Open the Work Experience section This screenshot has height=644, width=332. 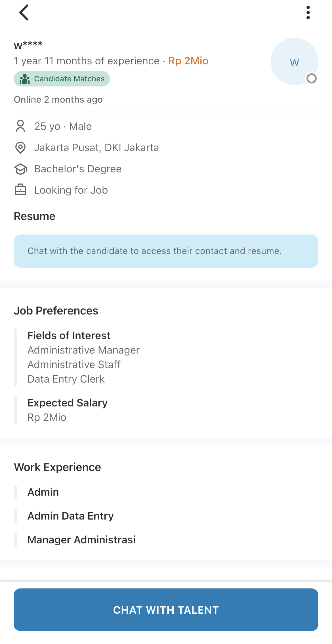[x=57, y=467]
